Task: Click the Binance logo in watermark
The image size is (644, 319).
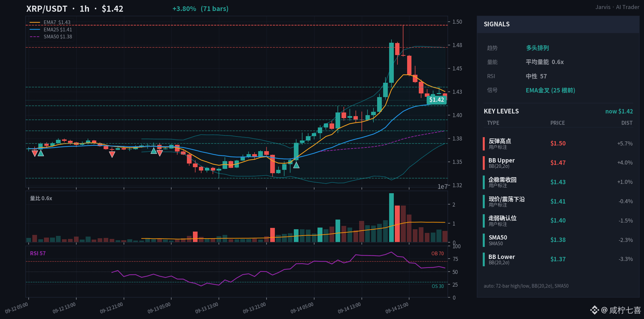Action: 595,310
